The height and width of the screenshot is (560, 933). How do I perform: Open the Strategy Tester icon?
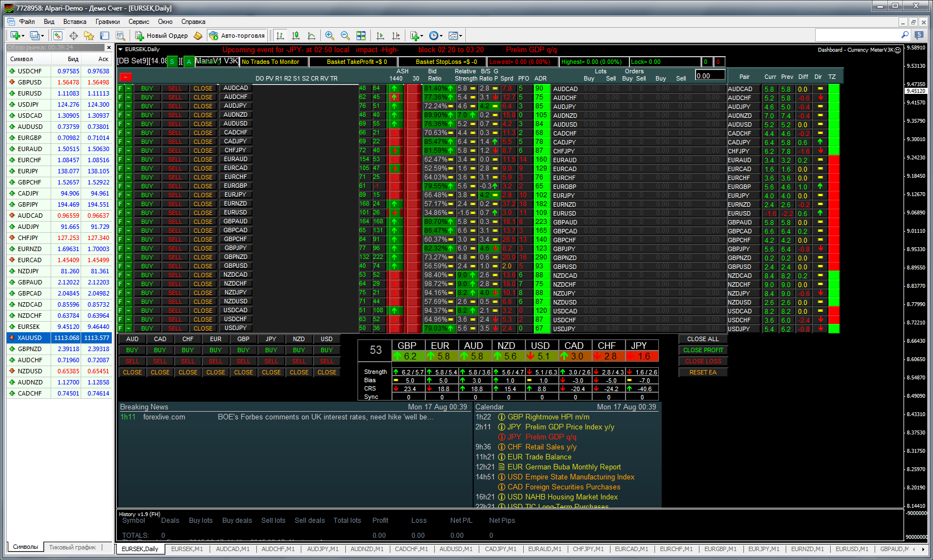[x=120, y=36]
